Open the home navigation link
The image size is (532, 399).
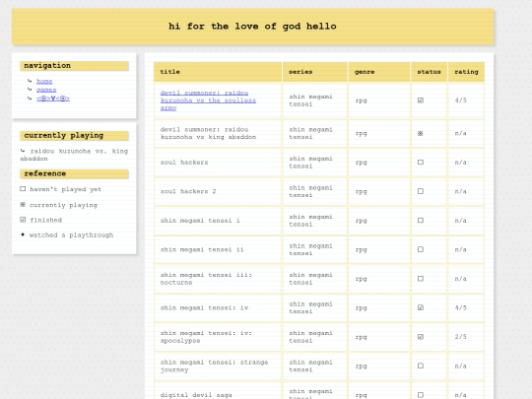(x=44, y=82)
